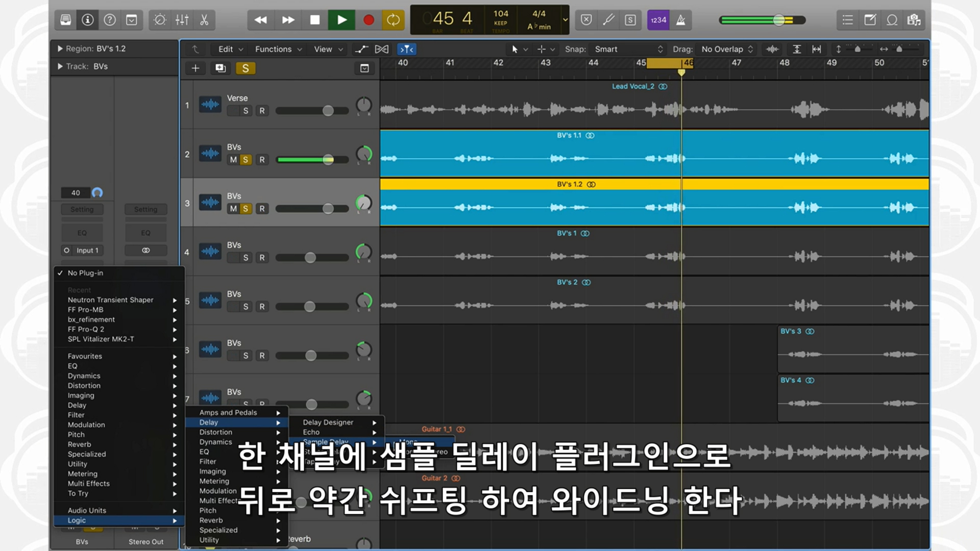Viewport: 980px width, 551px height.
Task: Click the waveform zoom button
Action: [772, 49]
